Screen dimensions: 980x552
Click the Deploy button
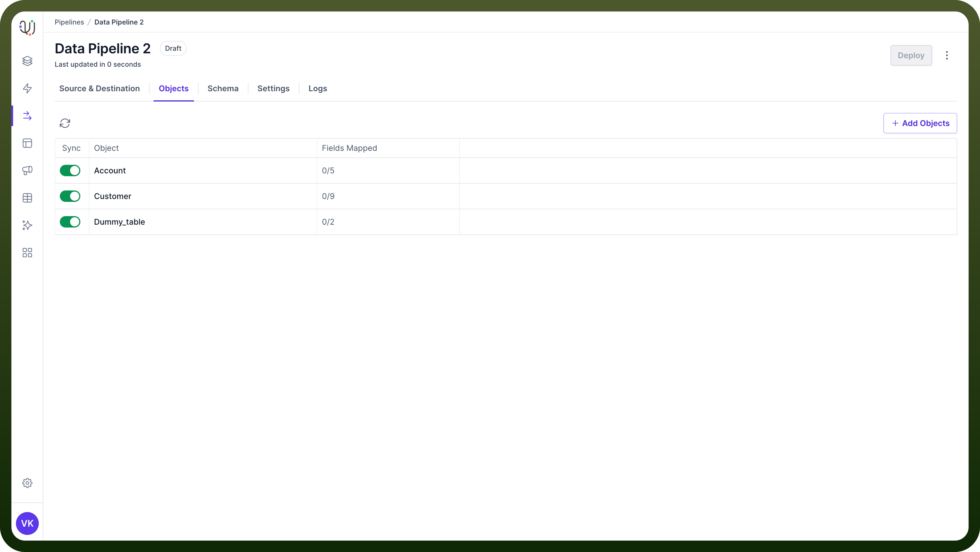[911, 56]
